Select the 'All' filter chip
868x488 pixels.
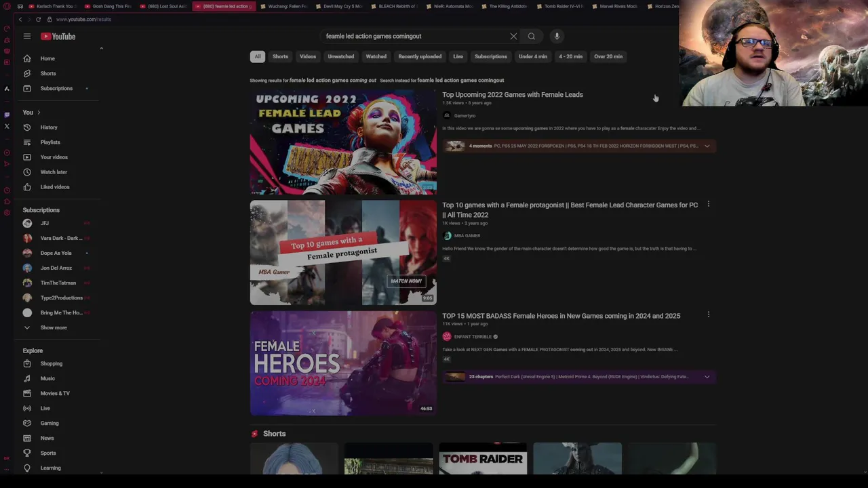(x=257, y=56)
